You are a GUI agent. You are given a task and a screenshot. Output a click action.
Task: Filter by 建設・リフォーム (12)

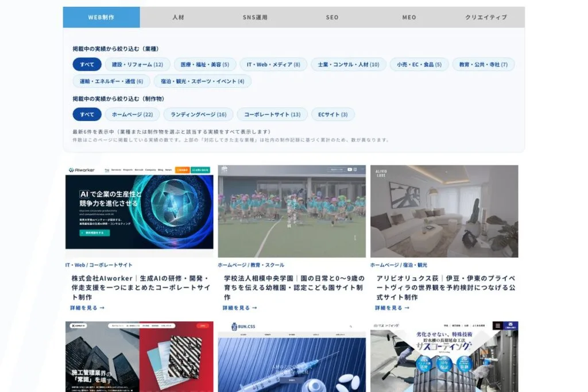138,64
